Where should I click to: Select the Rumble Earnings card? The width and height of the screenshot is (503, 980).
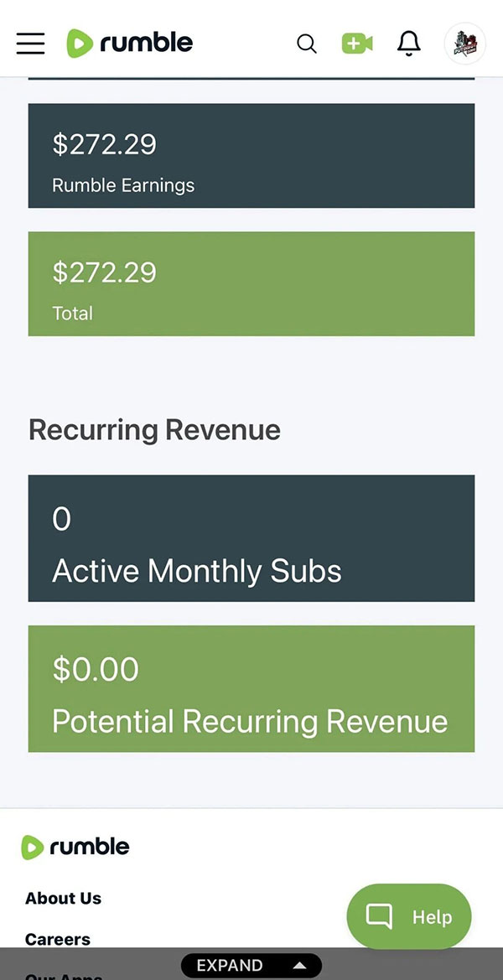click(x=251, y=156)
